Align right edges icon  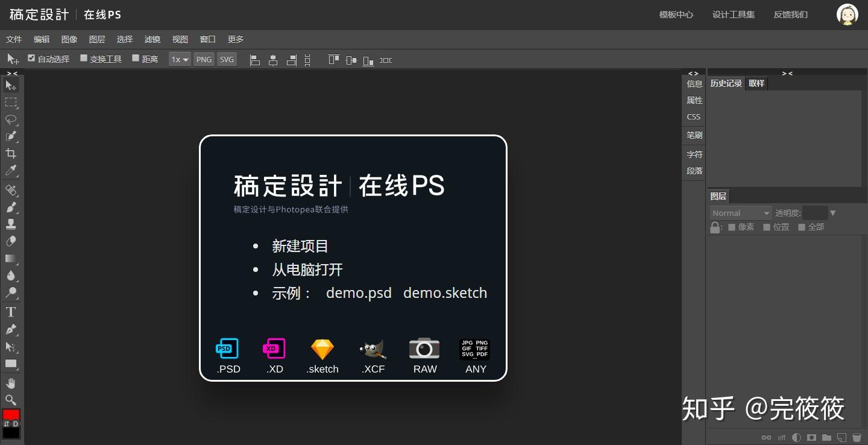coord(292,60)
